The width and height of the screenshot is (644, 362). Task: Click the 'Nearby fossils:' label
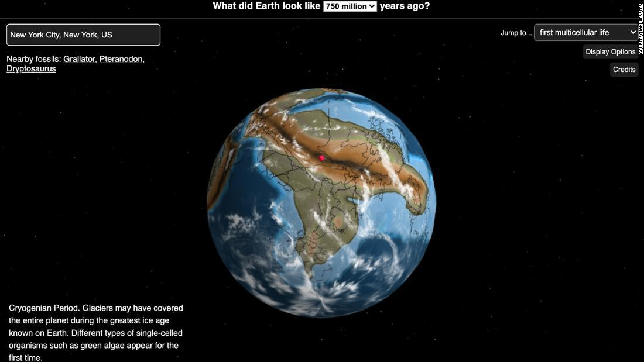(33, 59)
